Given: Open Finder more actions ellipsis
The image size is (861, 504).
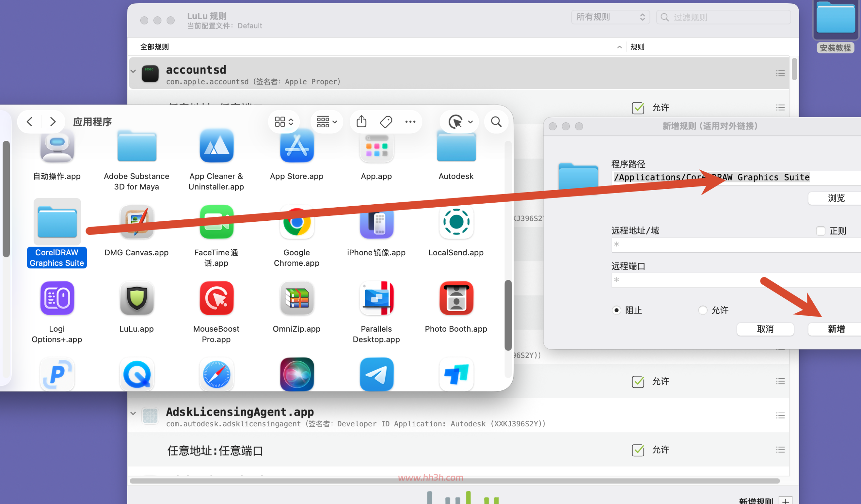Looking at the screenshot, I should coord(410,122).
